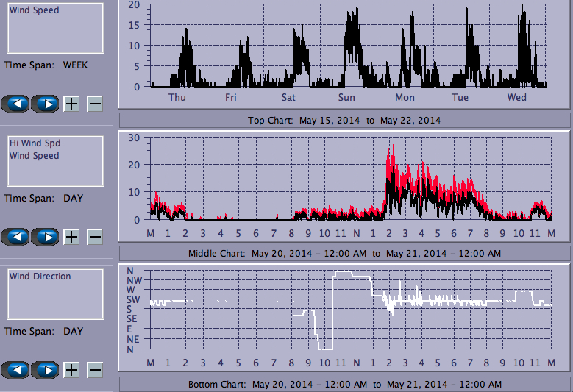Click the red high wind peak at 2 PM
Image resolution: width=573 pixels, height=392 pixels.
click(391, 147)
